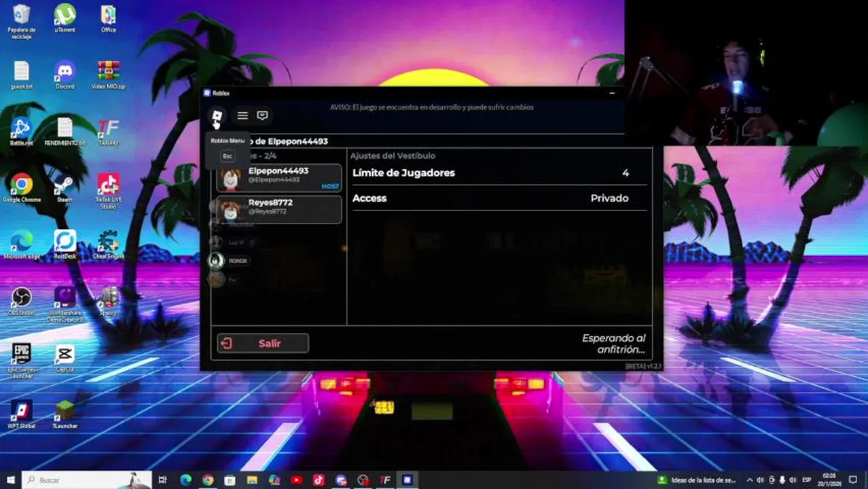This screenshot has height=489, width=868.
Task: Open TikFinity taskbar icon
Action: coord(385,479)
